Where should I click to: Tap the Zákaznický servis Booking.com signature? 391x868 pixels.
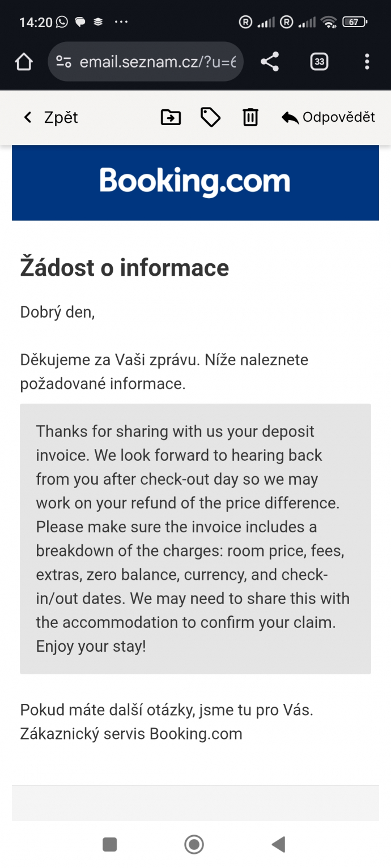pos(131,734)
